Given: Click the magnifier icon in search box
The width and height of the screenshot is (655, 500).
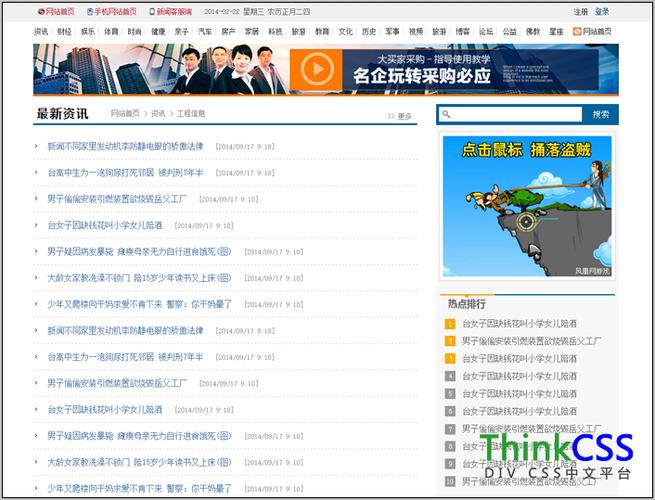Looking at the screenshot, I should click(x=447, y=115).
